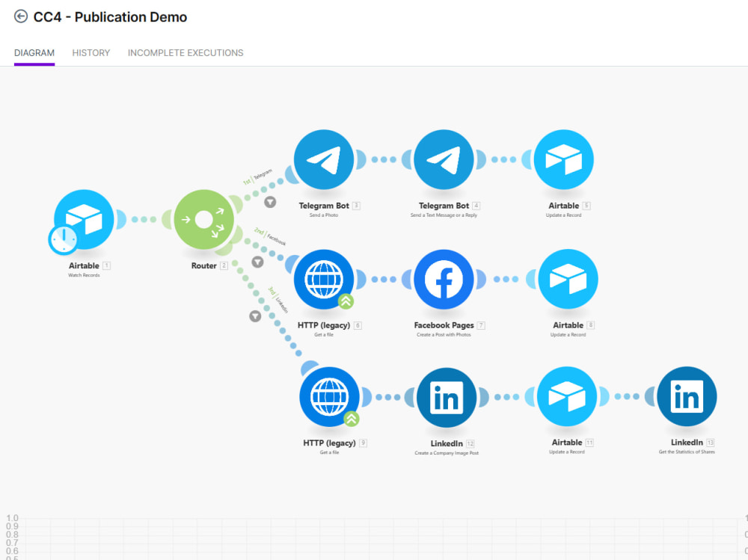Open Telegram Bot Send a Text Message module

coord(444,159)
